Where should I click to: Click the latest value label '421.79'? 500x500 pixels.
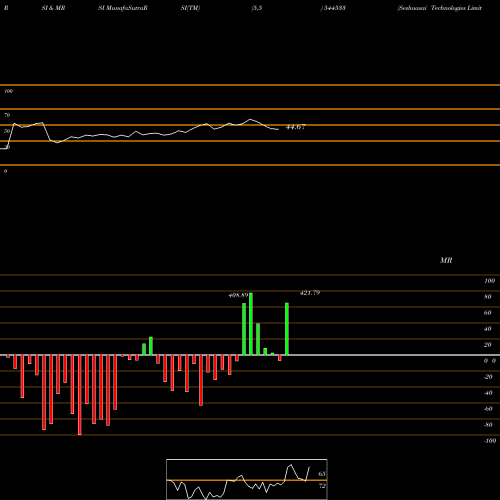310,293
